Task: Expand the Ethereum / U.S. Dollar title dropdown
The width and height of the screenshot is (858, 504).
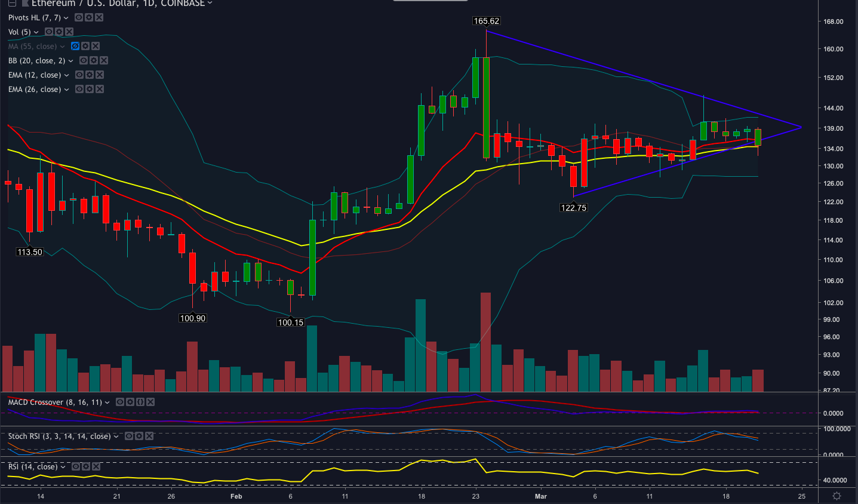Action: [x=210, y=4]
